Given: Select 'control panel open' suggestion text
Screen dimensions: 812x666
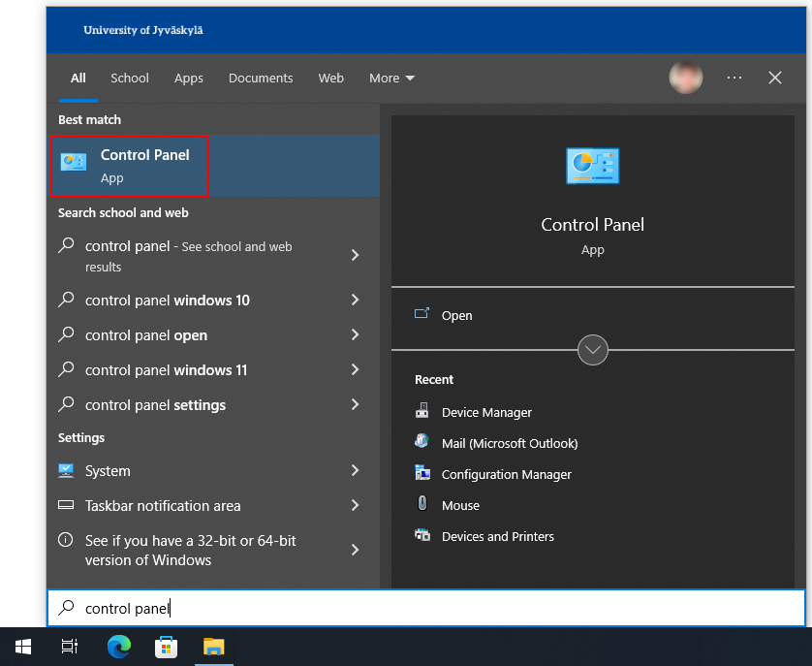Looking at the screenshot, I should (x=146, y=335).
